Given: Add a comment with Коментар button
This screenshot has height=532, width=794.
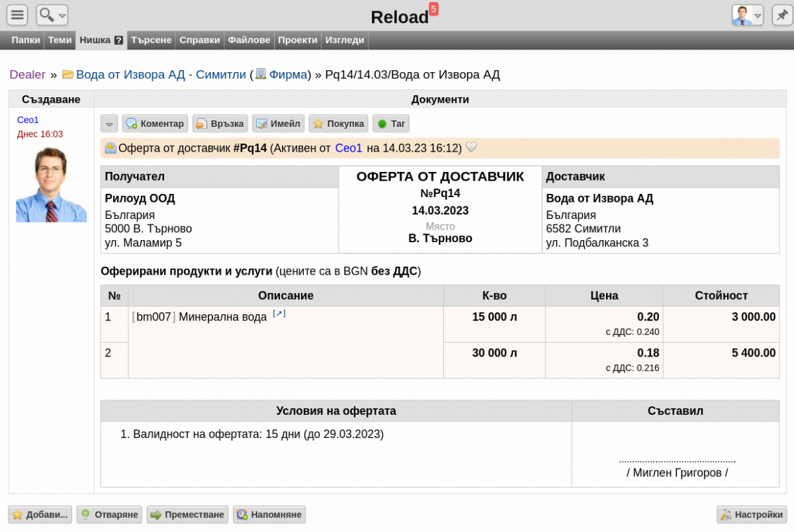Looking at the screenshot, I should pos(155,124).
